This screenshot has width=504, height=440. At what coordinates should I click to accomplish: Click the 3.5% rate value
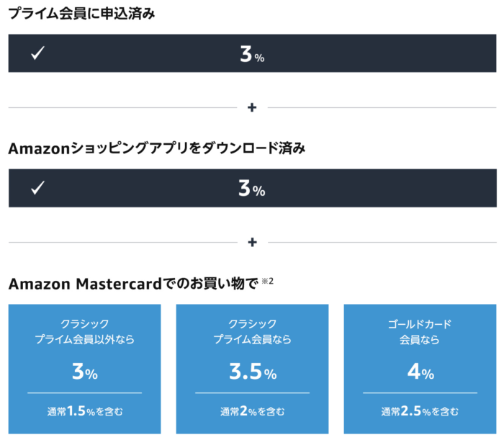(252, 372)
